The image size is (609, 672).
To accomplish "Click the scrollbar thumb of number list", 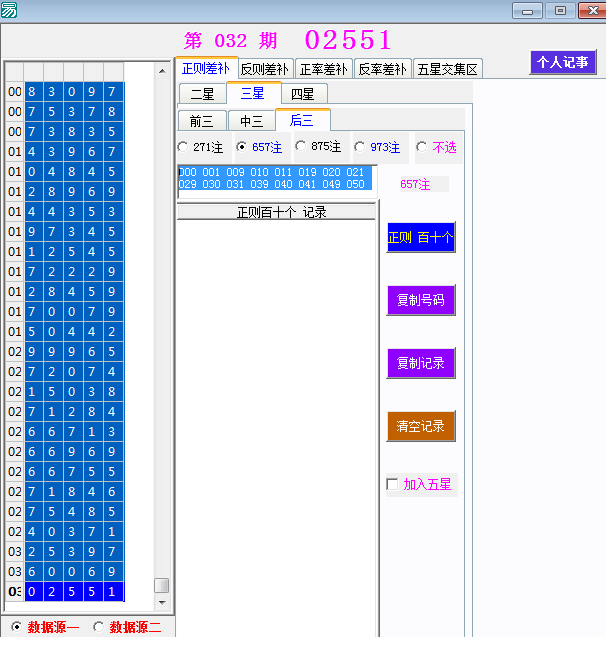I will tap(162, 585).
